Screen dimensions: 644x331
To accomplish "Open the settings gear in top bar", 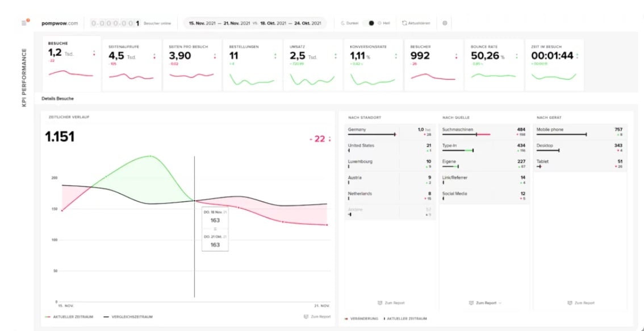I will pos(445,23).
